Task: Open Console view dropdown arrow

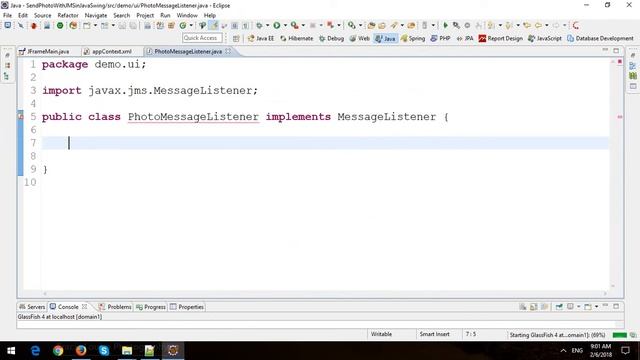Action: coord(596,307)
